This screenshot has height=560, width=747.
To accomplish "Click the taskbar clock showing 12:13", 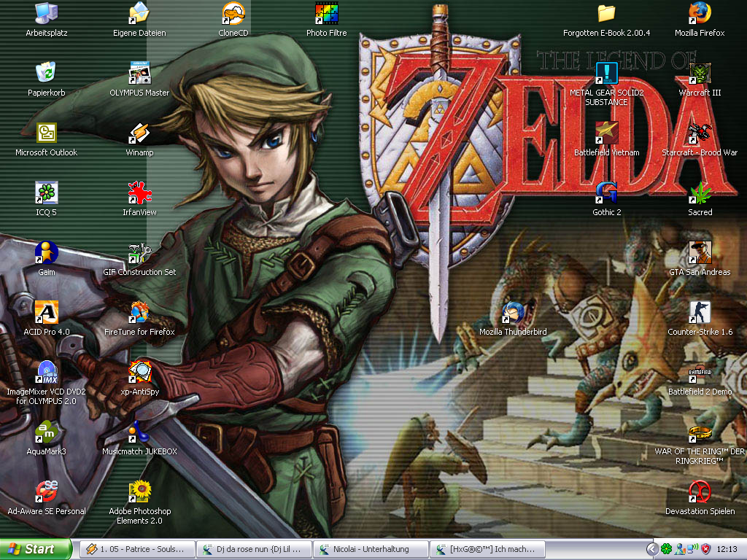I will coord(727,549).
